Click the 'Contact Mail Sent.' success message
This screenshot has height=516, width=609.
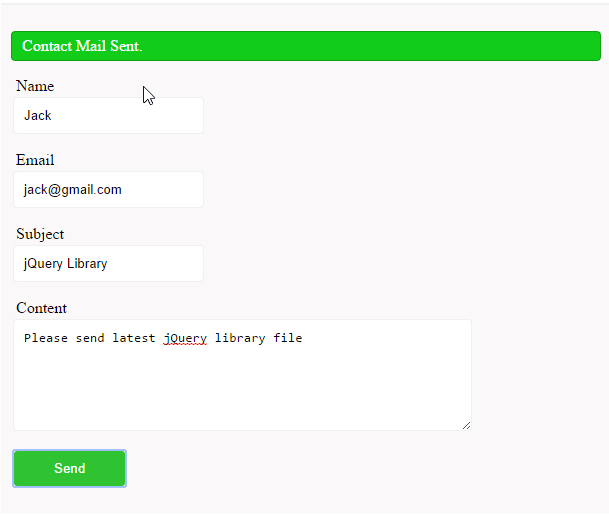tap(306, 46)
